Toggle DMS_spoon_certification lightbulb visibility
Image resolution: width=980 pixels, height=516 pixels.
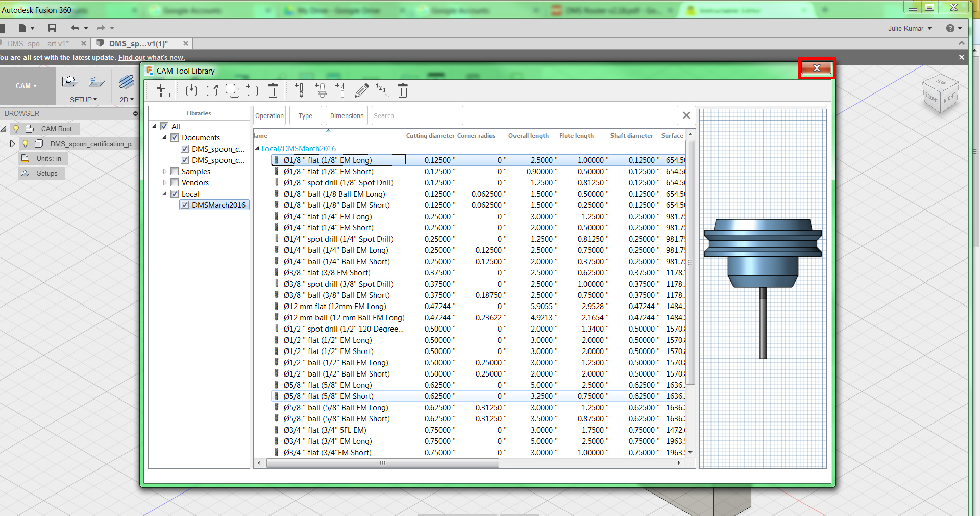click(25, 144)
